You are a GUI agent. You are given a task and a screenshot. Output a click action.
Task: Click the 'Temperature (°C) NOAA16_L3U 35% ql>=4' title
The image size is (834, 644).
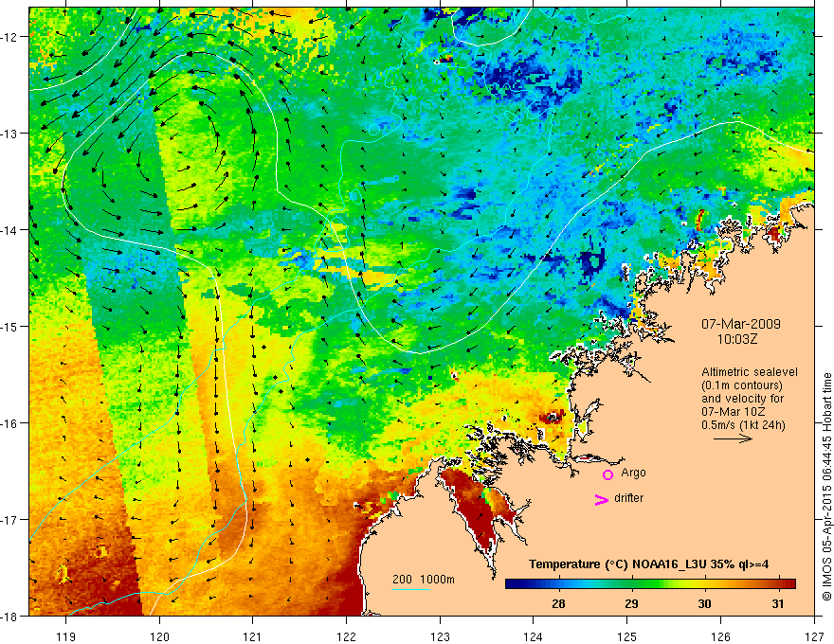point(649,564)
